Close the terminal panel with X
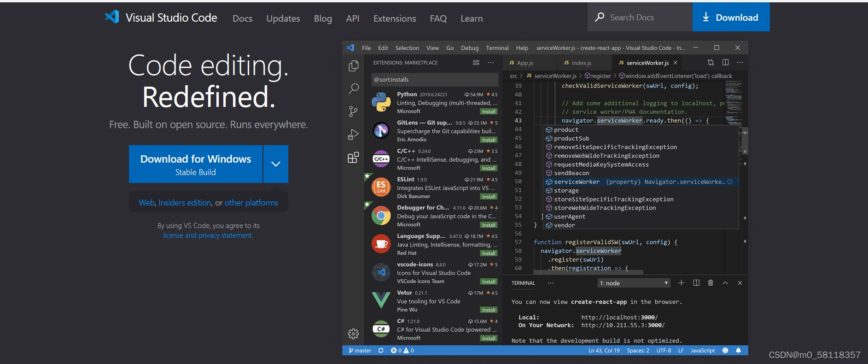Viewport: 868px width, 364px height. tap(740, 283)
